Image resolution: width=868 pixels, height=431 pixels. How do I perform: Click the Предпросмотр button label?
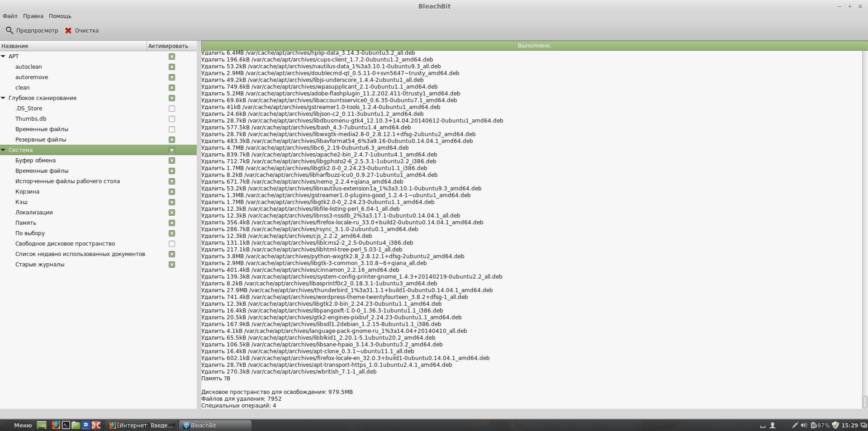coord(37,31)
